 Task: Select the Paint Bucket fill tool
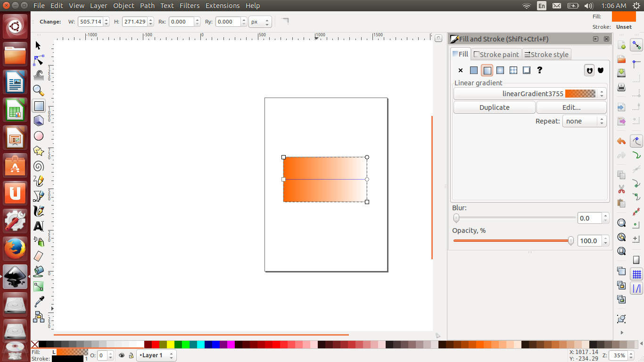[x=39, y=271]
